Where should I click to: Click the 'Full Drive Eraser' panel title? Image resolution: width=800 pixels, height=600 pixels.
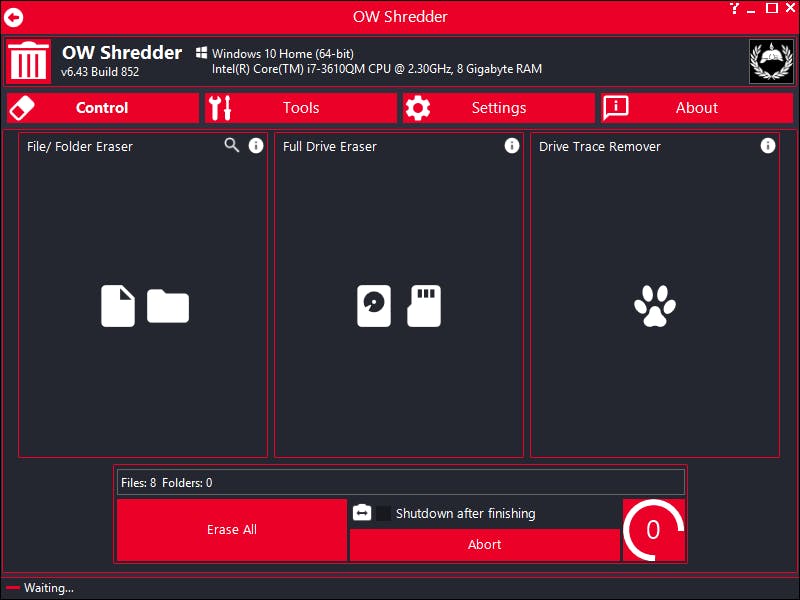click(330, 146)
